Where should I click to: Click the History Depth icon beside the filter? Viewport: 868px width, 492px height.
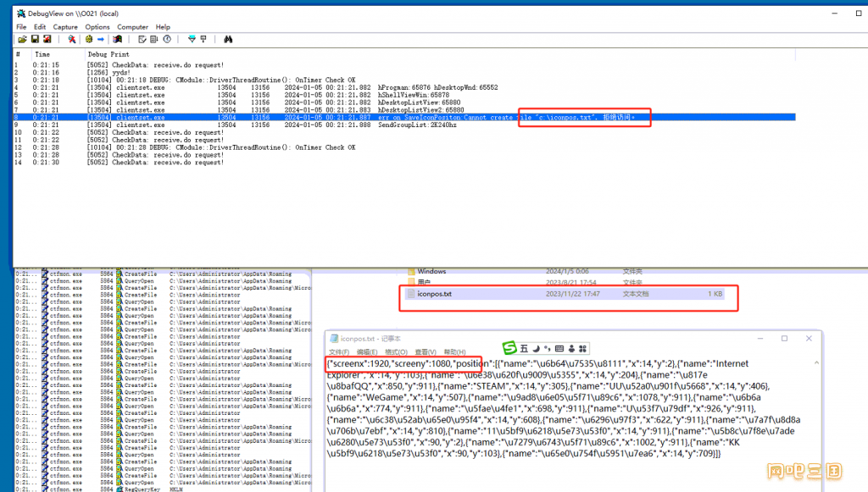203,39
